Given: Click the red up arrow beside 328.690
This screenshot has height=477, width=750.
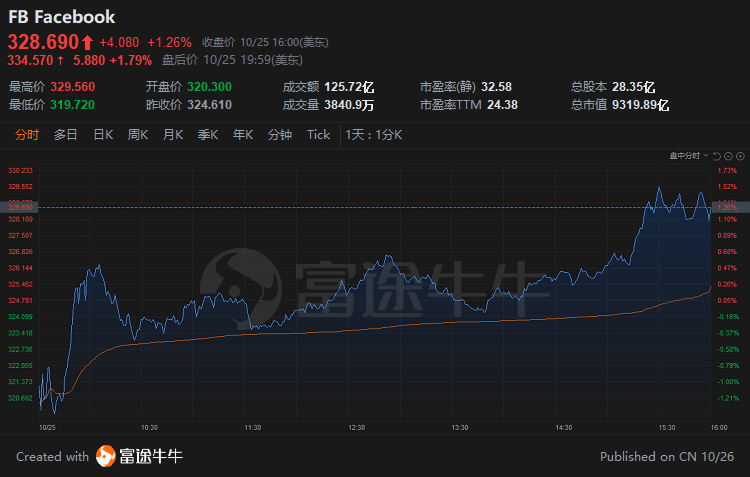Looking at the screenshot, I should (x=87, y=42).
